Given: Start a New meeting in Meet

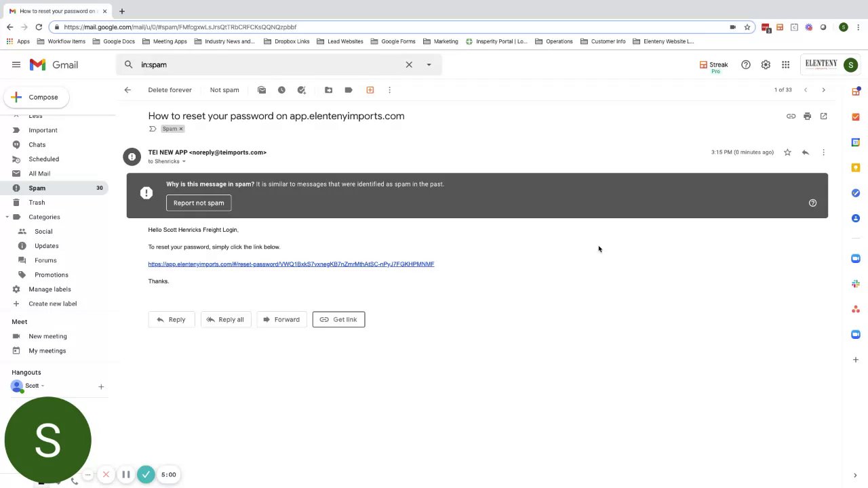Looking at the screenshot, I should [47, 336].
